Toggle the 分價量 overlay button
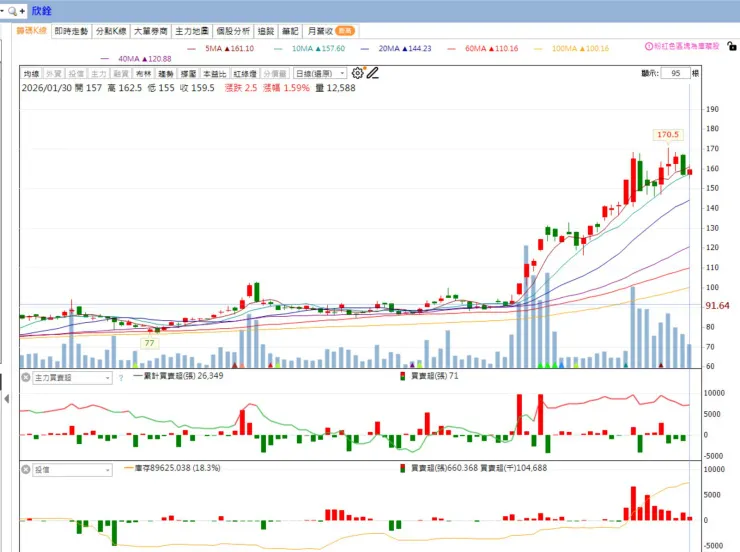The height and width of the screenshot is (552, 740). pos(275,74)
